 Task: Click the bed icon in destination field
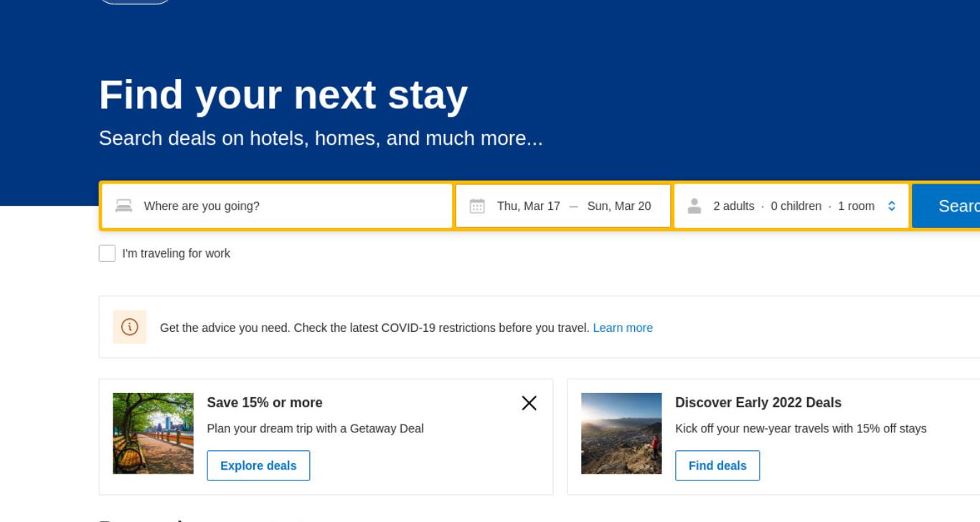tap(124, 206)
